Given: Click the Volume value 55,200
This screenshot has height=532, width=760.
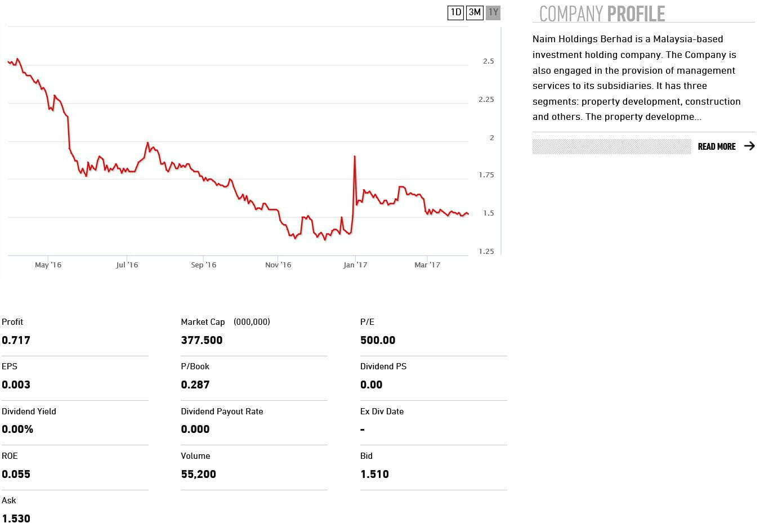Looking at the screenshot, I should tap(198, 474).
